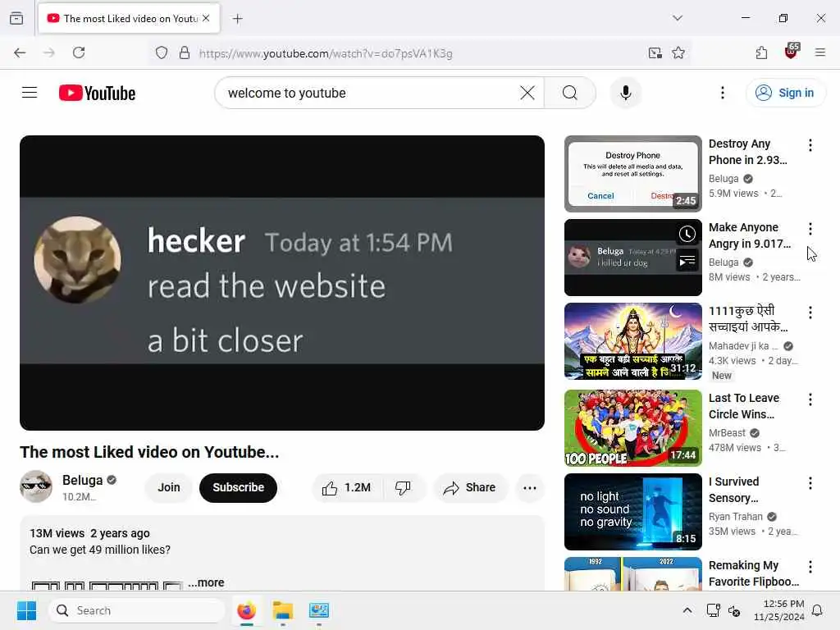Open Firefox application menu
Viewport: 840px width, 630px height.
pyautogui.click(x=820, y=52)
